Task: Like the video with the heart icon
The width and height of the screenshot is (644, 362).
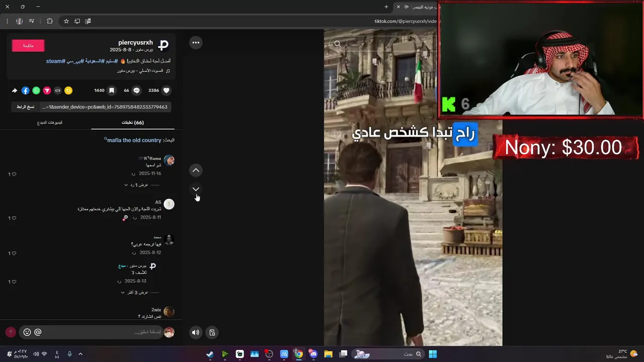Action: point(167,90)
